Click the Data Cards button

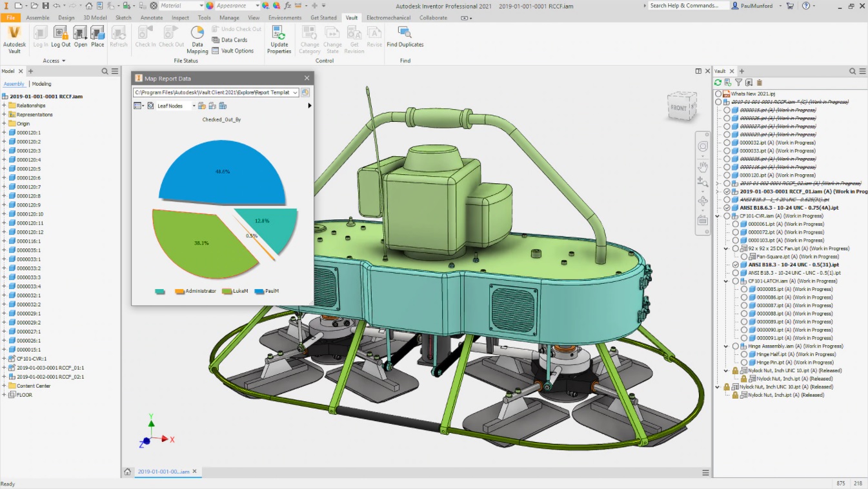click(x=229, y=40)
